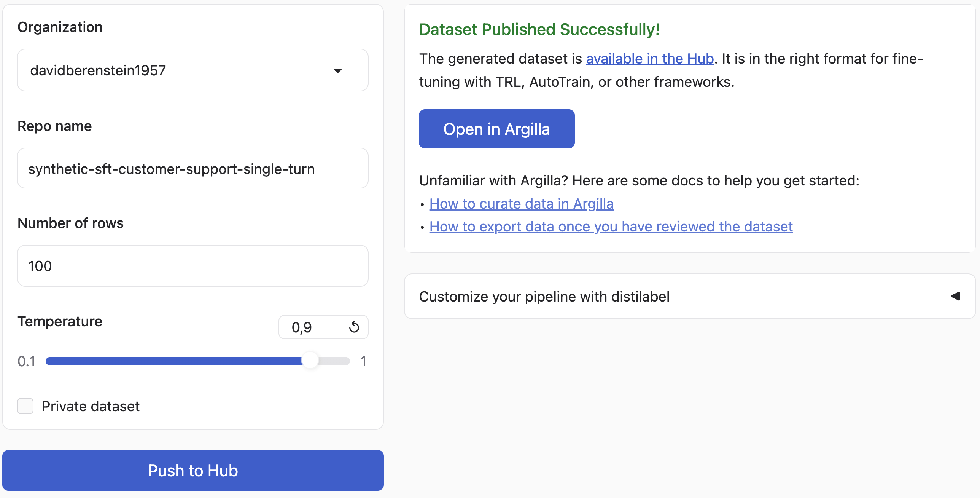Click the Organization dropdown arrow
Viewport: 980px width, 498px height.
pos(337,71)
